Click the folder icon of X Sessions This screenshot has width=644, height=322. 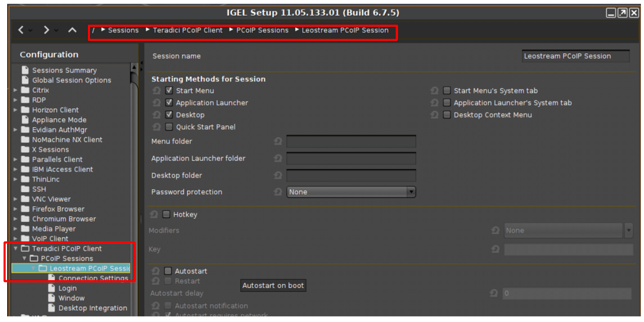(25, 150)
